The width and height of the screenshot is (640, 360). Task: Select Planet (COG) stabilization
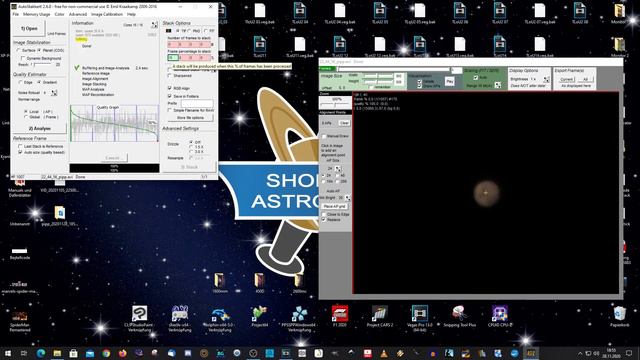click(x=39, y=50)
